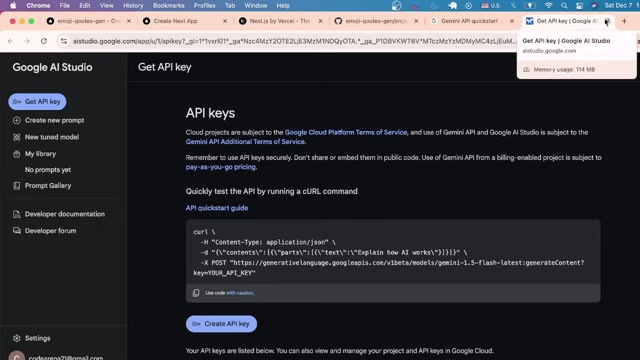
Task: Click the Wi-Fi icon in menu bar
Action: (x=549, y=6)
